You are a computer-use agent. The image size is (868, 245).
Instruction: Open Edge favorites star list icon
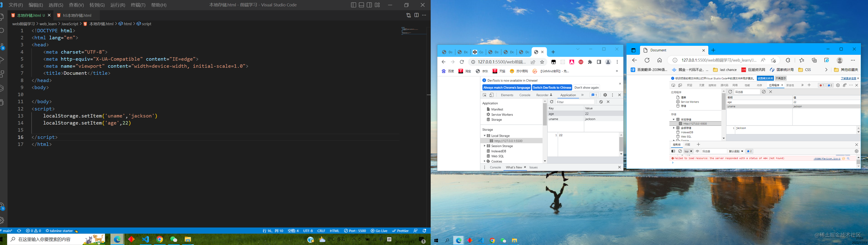[802, 60]
